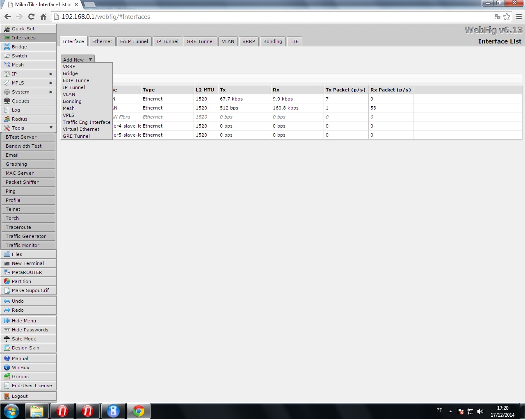Image resolution: width=525 pixels, height=420 pixels.
Task: Click the Redo arrow icon
Action: (x=7, y=310)
